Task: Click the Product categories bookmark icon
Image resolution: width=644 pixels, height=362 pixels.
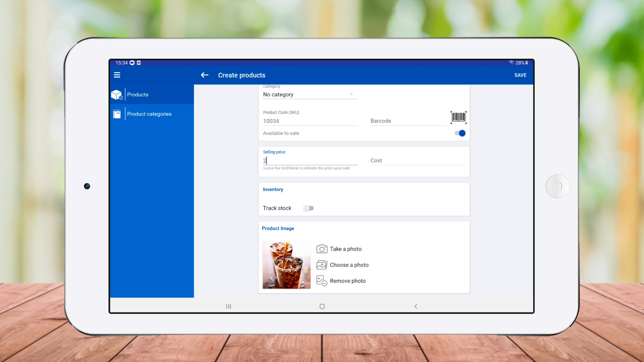Action: 117,114
